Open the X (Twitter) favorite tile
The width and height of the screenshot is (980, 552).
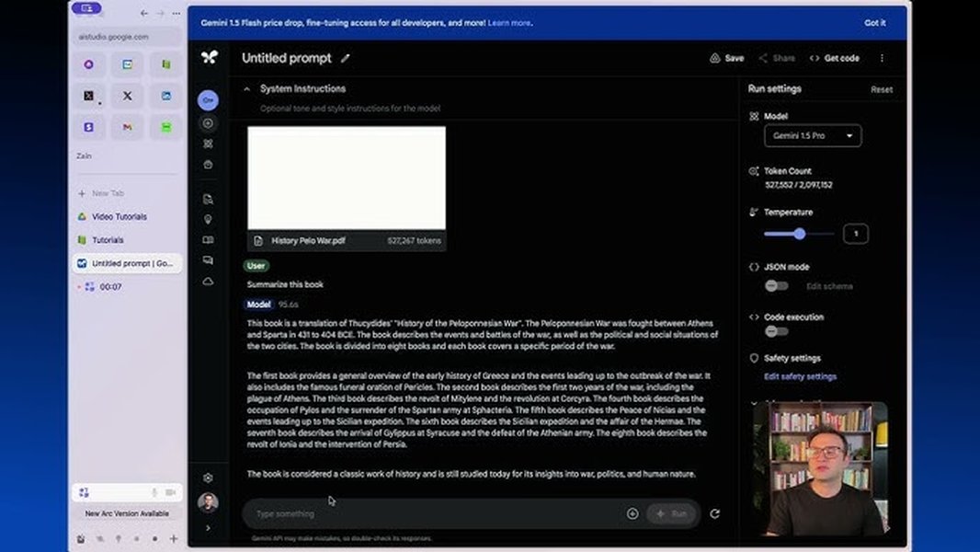point(128,96)
